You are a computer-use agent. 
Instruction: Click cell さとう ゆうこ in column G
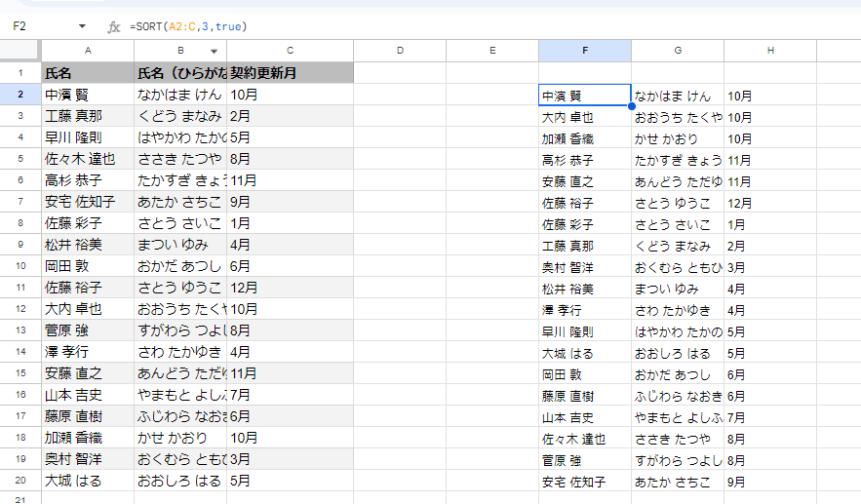(678, 203)
